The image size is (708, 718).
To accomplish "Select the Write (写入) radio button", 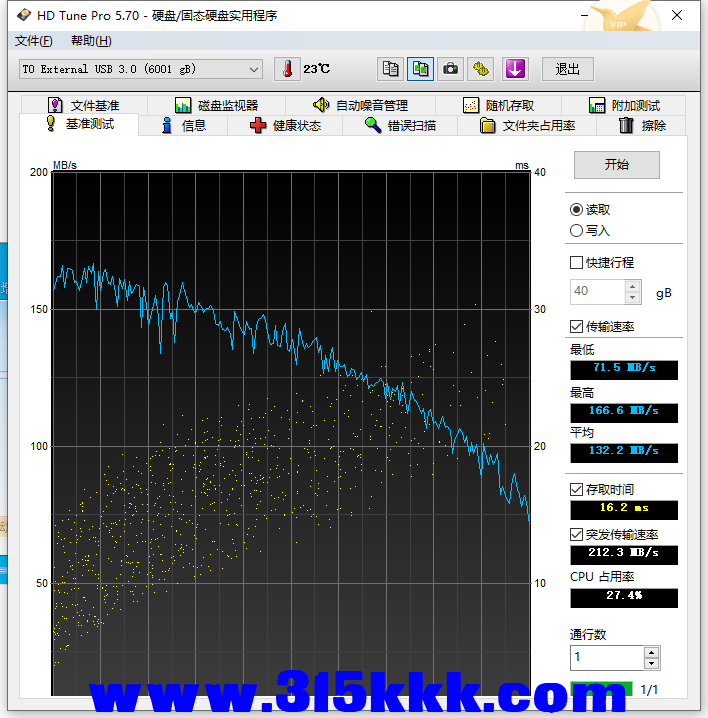I will (576, 231).
